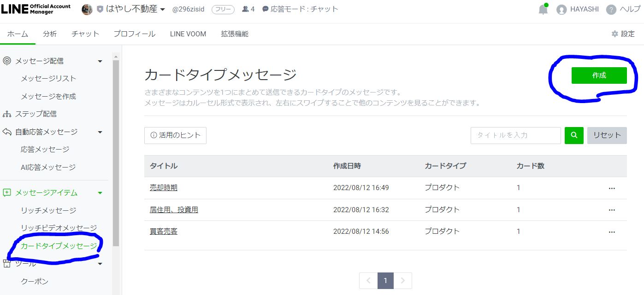Open the 売却時期 message link

pyautogui.click(x=164, y=188)
